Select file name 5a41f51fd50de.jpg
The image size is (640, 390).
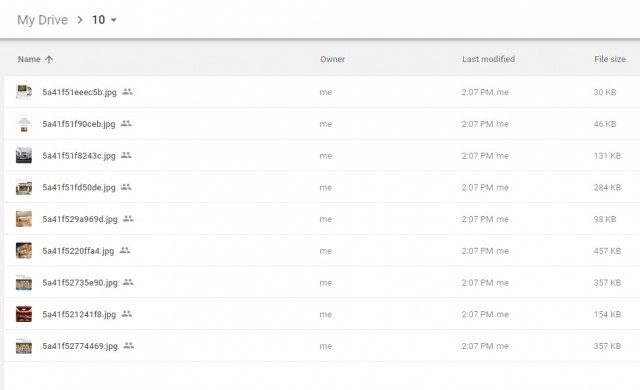[79, 187]
